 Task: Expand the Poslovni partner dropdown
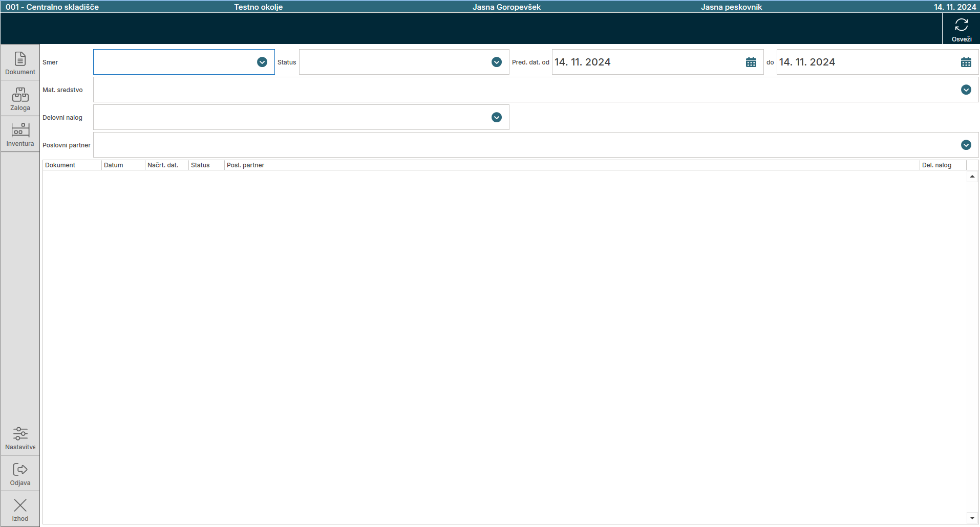[x=966, y=145]
